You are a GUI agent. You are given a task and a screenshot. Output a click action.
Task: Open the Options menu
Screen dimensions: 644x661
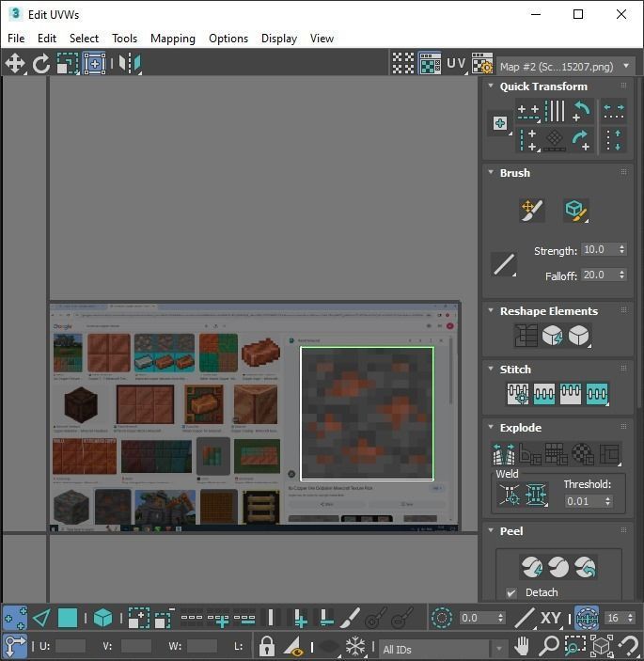(x=228, y=39)
